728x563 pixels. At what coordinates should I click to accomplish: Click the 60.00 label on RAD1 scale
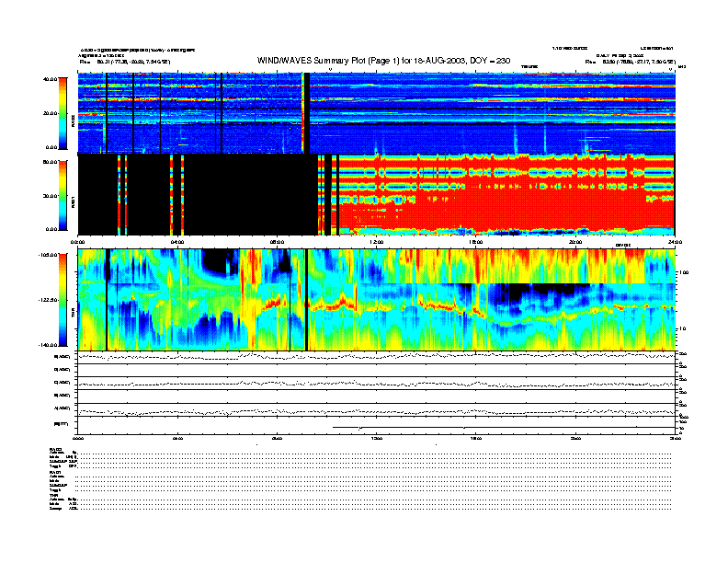[51, 162]
